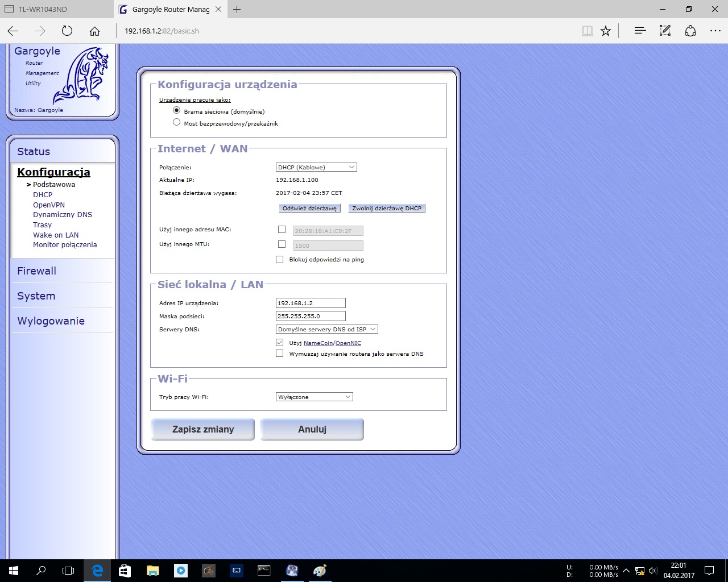Enable Użyj innego MTU checkbox

(282, 244)
